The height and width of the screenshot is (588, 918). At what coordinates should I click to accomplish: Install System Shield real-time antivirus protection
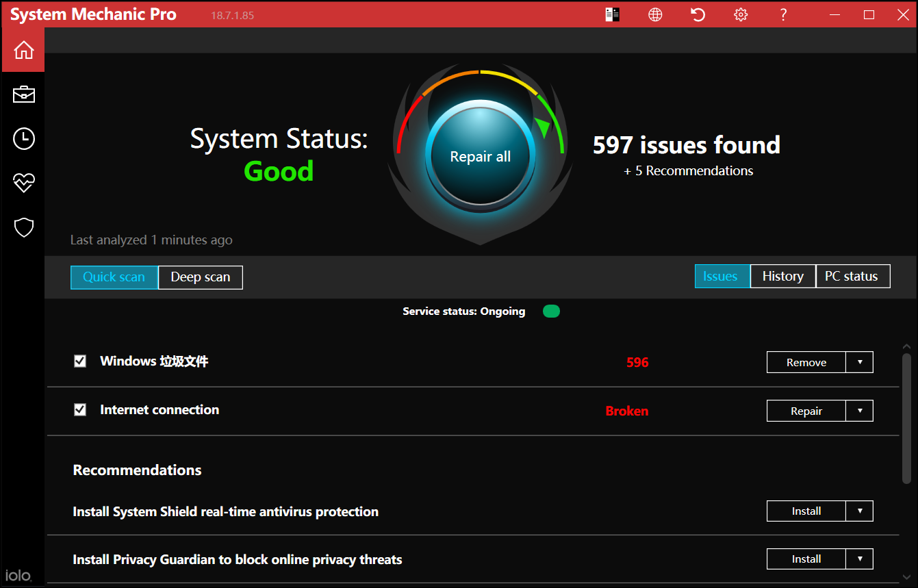806,511
